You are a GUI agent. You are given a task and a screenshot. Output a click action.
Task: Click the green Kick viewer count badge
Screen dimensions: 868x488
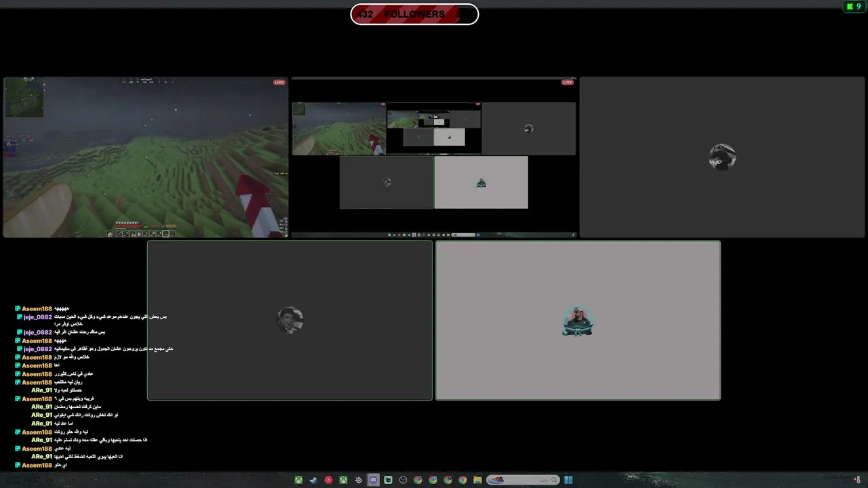853,7
